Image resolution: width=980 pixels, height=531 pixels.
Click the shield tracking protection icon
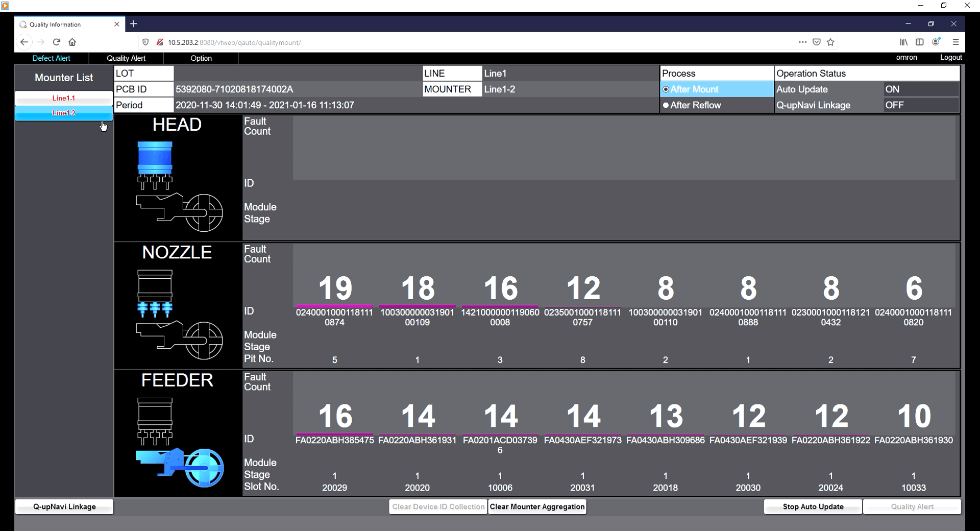(145, 42)
